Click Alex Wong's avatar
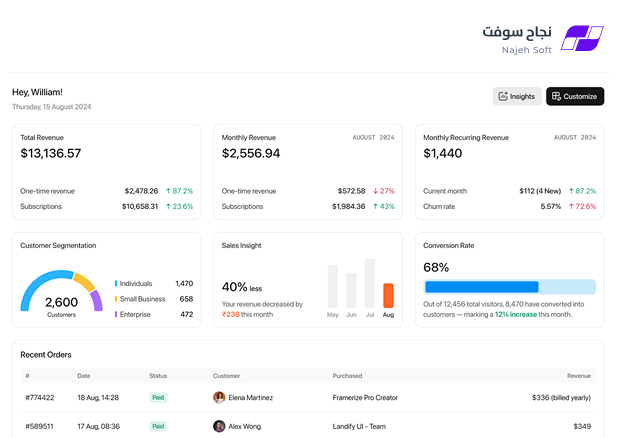Screen dimensions: 618x438 pyautogui.click(x=219, y=426)
